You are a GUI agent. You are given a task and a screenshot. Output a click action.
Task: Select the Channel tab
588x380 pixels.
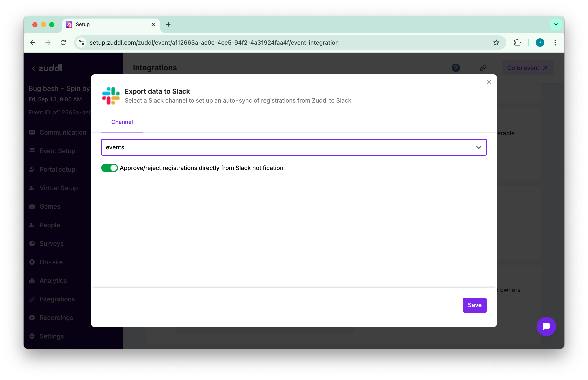coord(122,122)
